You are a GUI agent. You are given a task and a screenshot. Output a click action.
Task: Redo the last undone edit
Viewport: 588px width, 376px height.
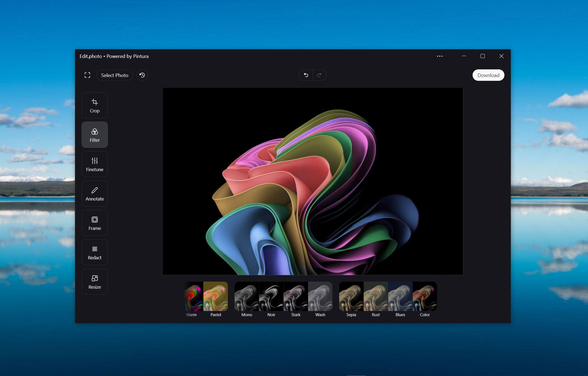point(319,75)
